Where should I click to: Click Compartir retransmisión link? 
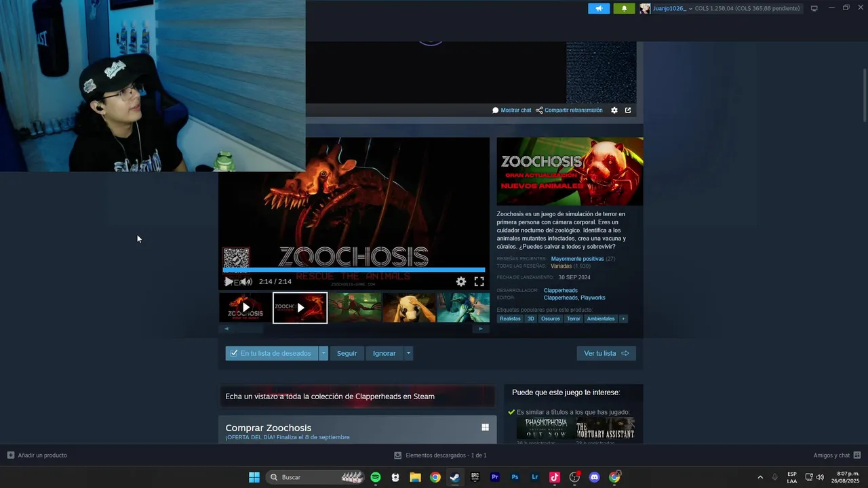[x=569, y=110]
